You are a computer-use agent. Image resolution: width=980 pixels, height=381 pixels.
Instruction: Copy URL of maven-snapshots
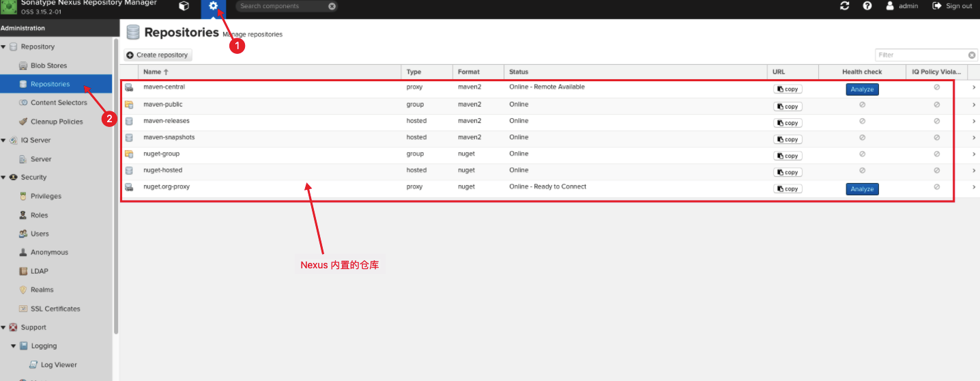(x=788, y=139)
